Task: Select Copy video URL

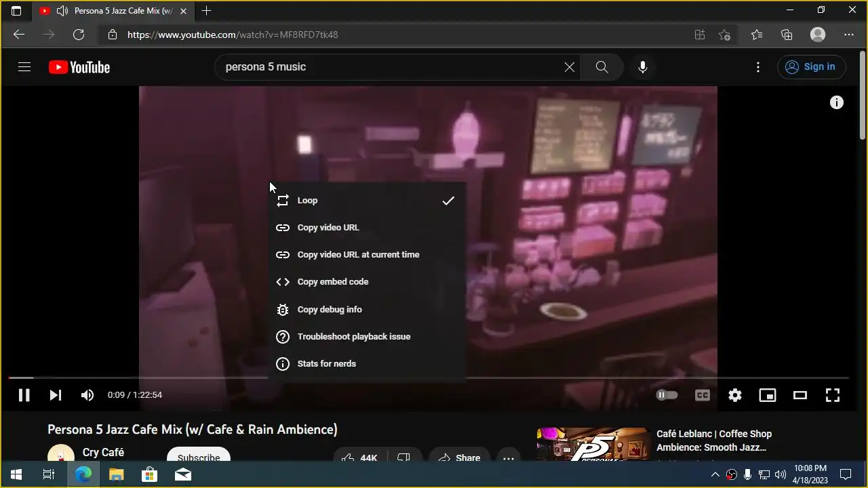Action: click(x=366, y=228)
